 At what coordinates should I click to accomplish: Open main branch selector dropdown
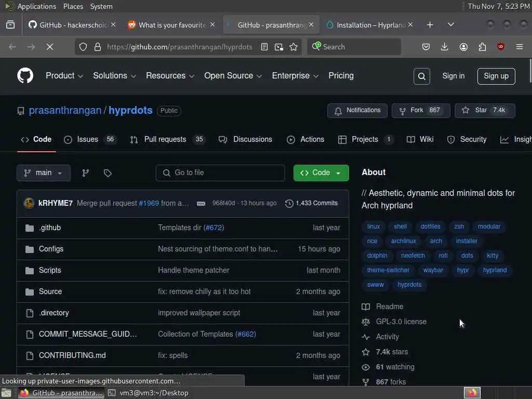[44, 173]
